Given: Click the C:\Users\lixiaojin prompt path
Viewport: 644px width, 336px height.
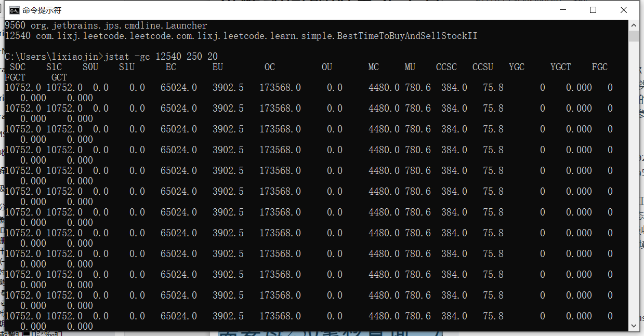Looking at the screenshot, I should (x=52, y=57).
